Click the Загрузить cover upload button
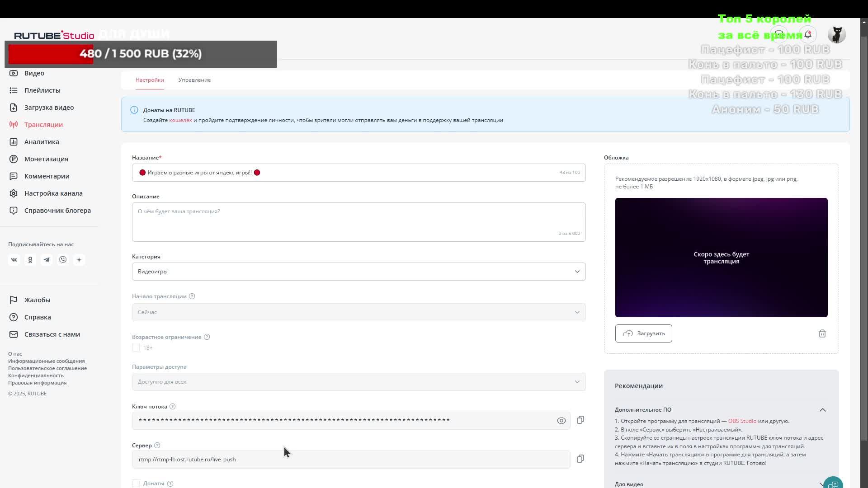This screenshot has height=488, width=868. point(643,333)
